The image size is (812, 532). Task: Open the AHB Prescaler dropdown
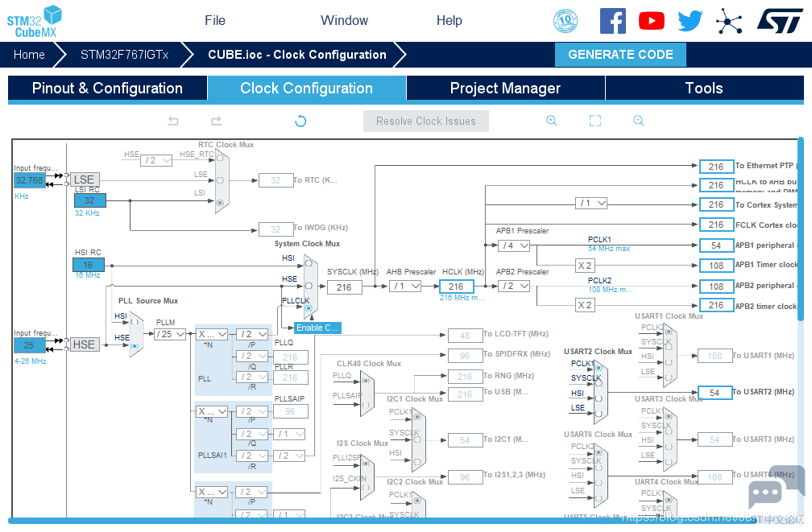405,286
